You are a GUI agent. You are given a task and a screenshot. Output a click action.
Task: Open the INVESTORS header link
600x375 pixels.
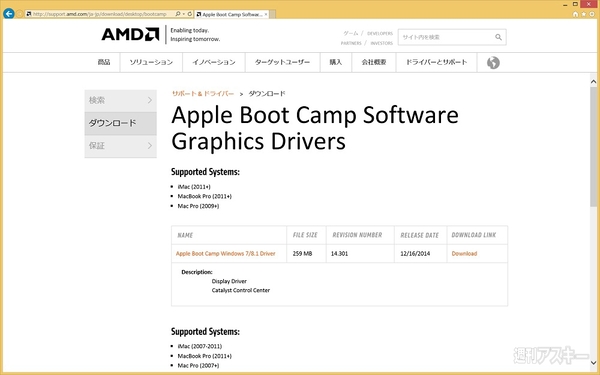click(382, 43)
